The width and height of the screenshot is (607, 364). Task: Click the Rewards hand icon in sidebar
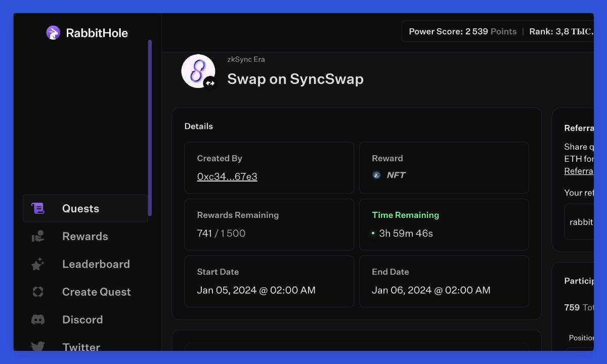38,236
